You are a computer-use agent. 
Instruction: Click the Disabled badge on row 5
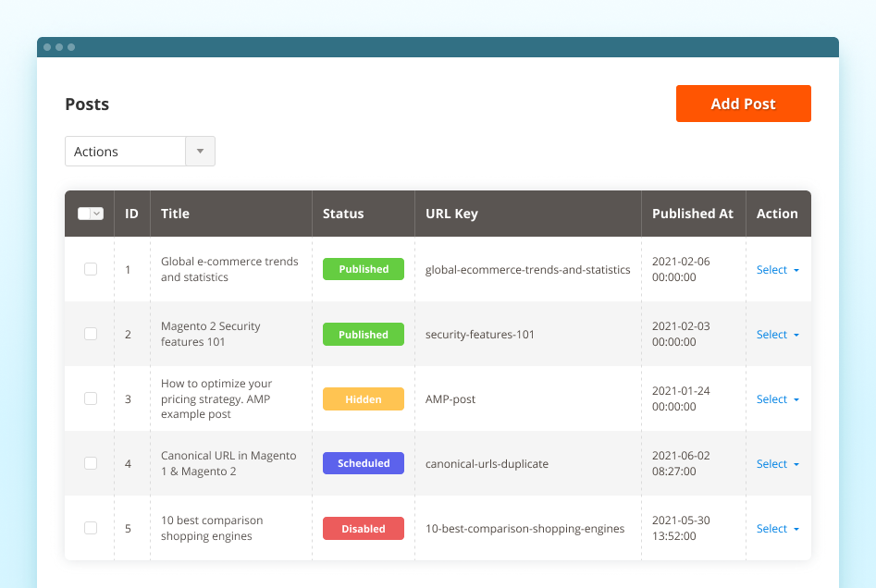click(363, 528)
